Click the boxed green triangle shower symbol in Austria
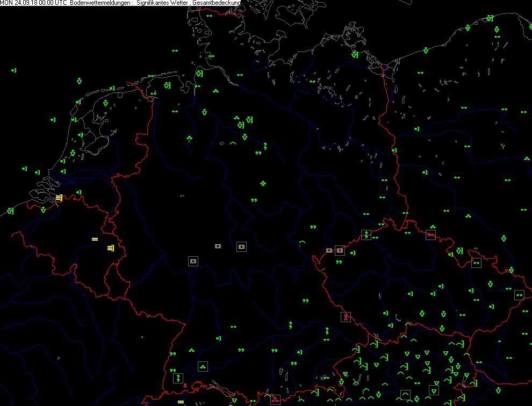 tap(434, 390)
